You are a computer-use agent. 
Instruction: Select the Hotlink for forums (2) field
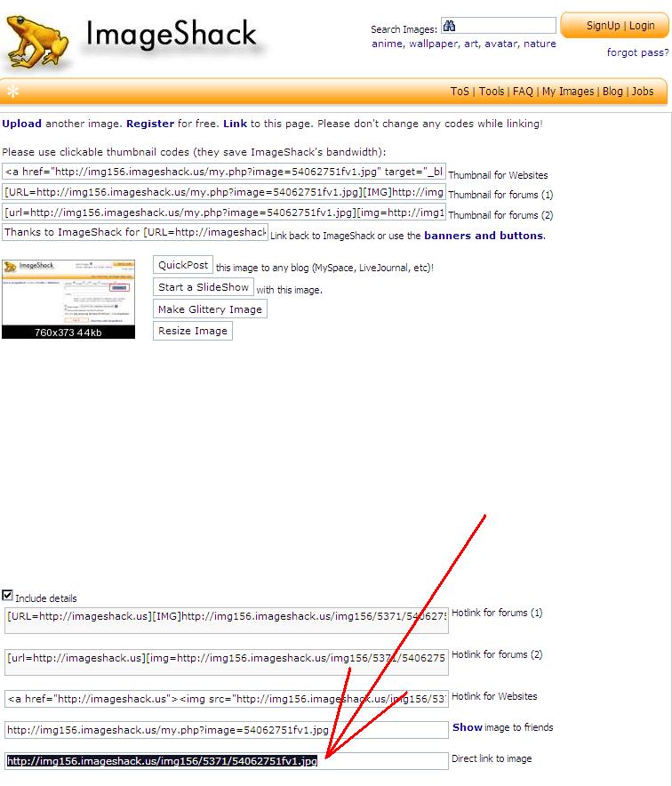pos(227,662)
